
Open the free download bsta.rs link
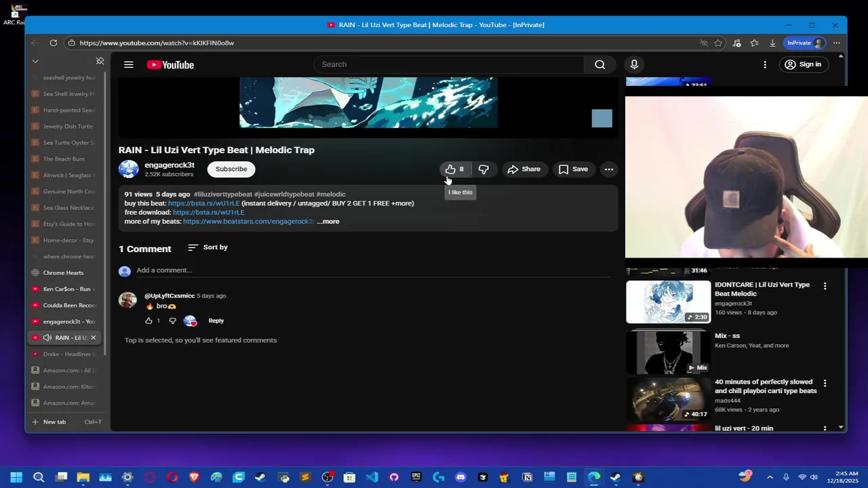coord(209,212)
